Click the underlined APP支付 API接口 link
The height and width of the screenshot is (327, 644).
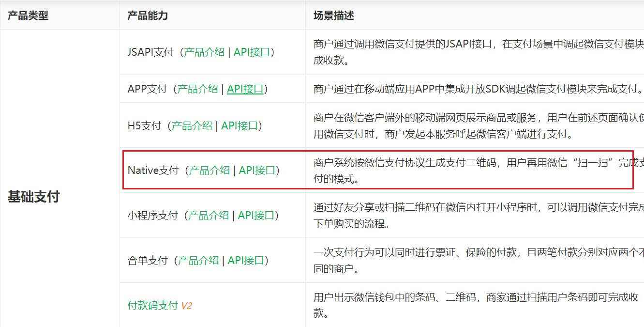[x=245, y=89]
